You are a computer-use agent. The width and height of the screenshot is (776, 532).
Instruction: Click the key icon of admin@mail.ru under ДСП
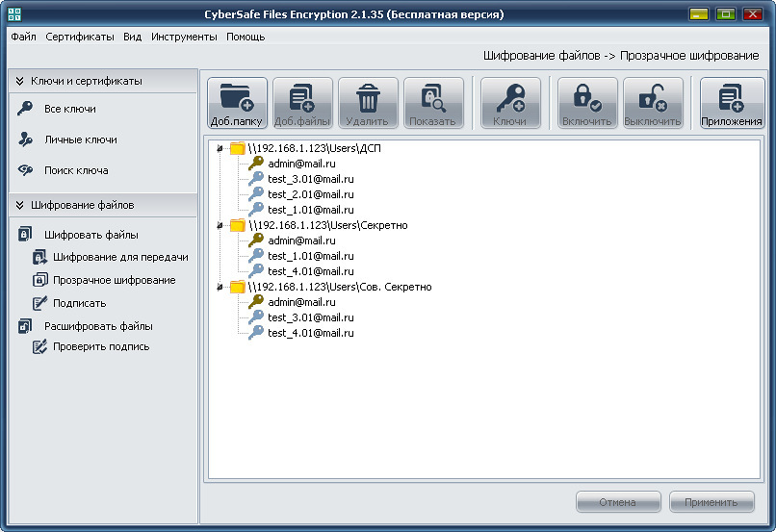click(256, 163)
